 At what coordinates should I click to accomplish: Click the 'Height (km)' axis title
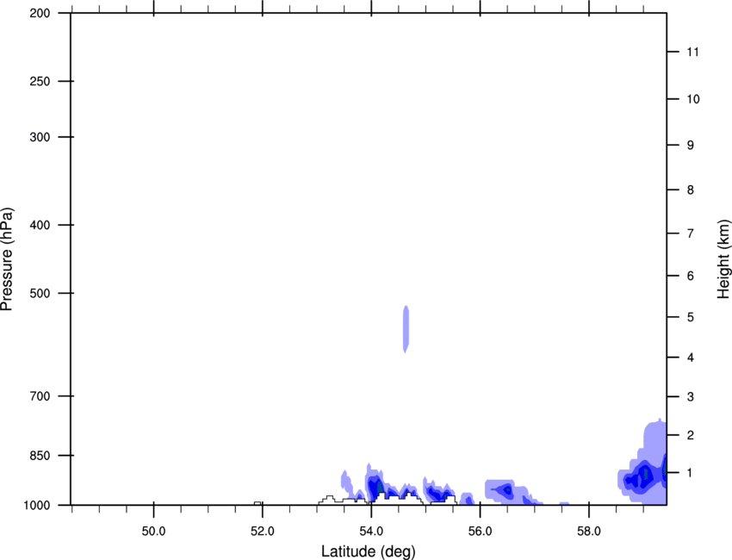[723, 259]
